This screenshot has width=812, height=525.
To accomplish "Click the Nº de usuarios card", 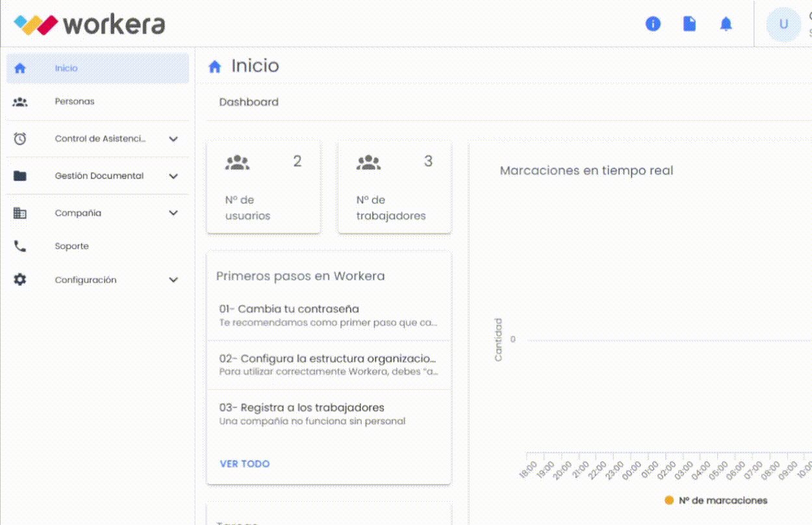I will (264, 186).
